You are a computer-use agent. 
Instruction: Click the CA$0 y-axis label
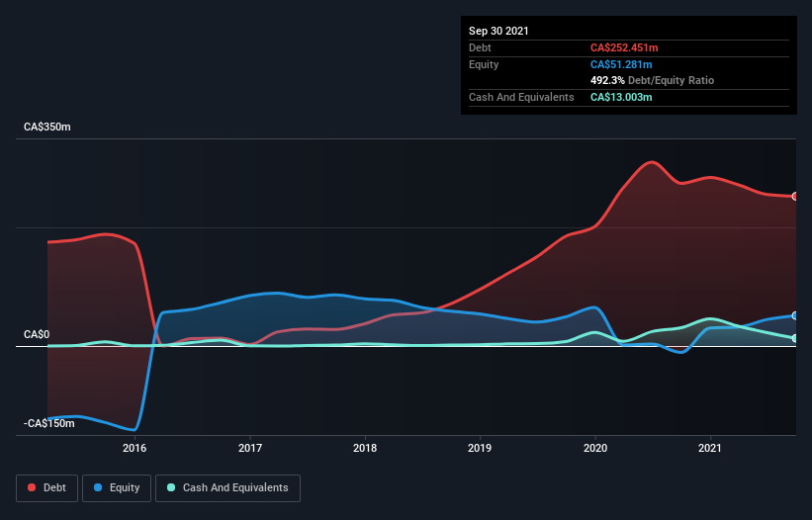[x=37, y=335]
